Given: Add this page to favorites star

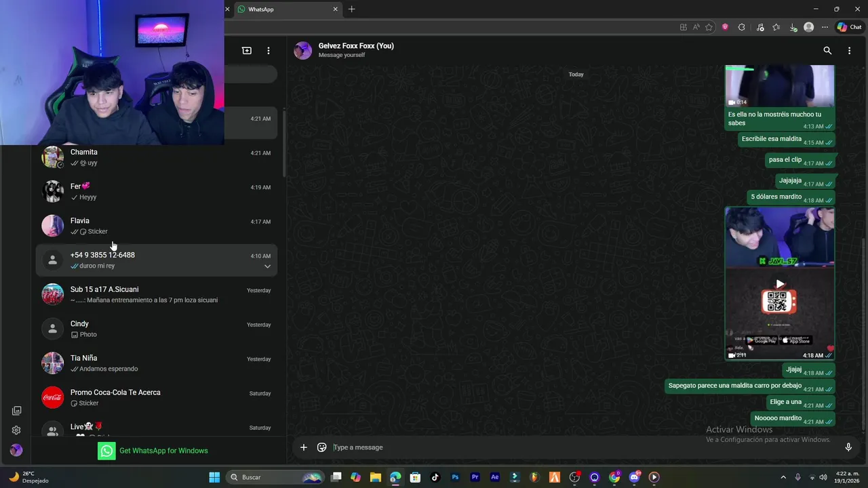Looking at the screenshot, I should point(709,27).
